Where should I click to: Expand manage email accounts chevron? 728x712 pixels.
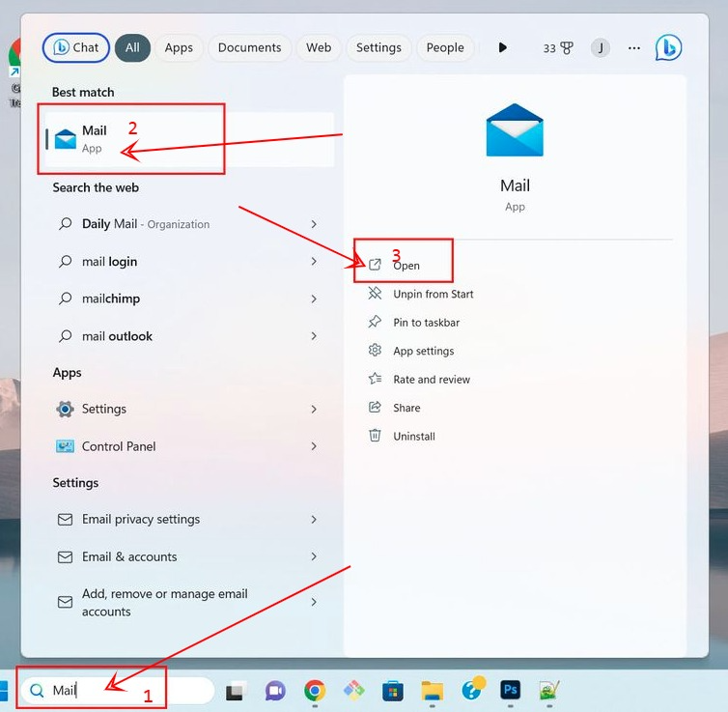click(x=314, y=602)
